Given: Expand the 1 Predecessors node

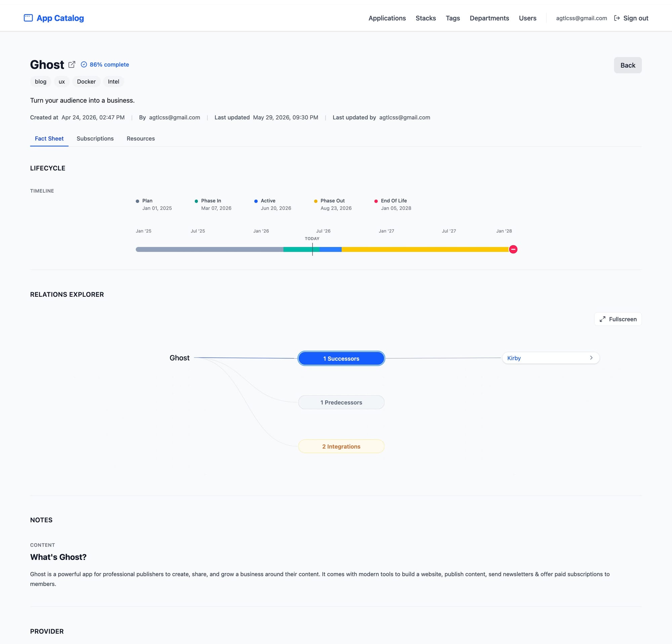Looking at the screenshot, I should coord(341,402).
